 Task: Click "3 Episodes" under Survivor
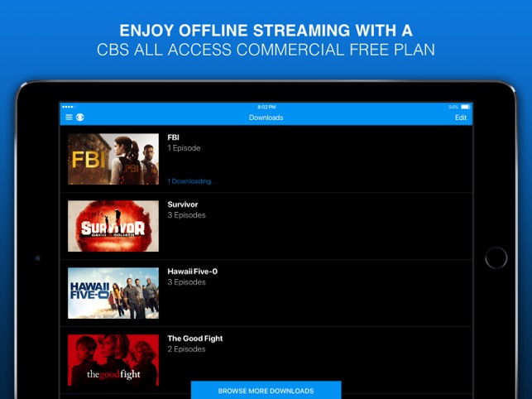187,215
